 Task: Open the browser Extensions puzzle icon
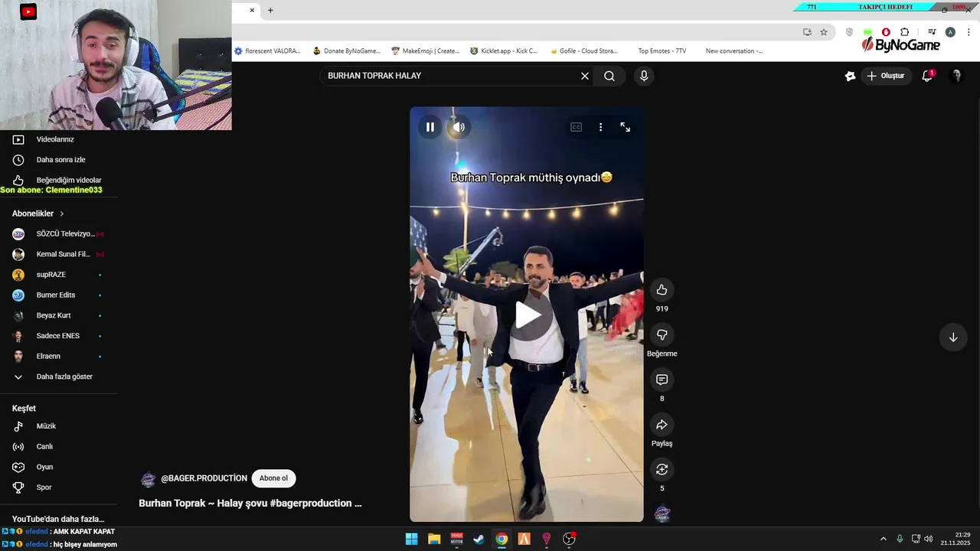[904, 32]
